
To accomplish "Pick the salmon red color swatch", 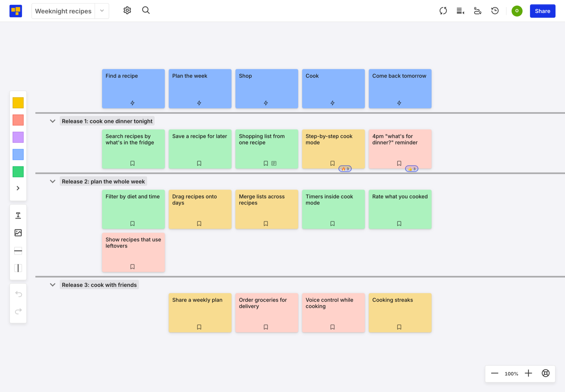I will [x=18, y=120].
